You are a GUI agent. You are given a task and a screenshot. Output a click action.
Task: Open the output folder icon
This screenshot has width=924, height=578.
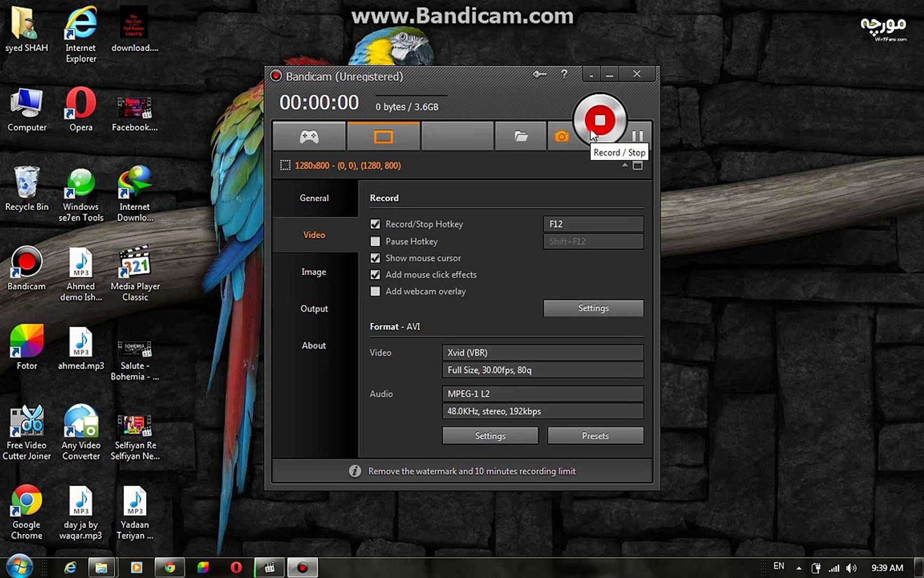click(x=520, y=136)
